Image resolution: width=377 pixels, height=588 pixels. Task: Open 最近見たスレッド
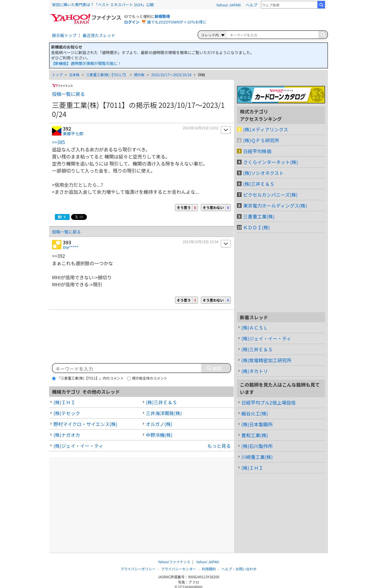click(x=99, y=36)
